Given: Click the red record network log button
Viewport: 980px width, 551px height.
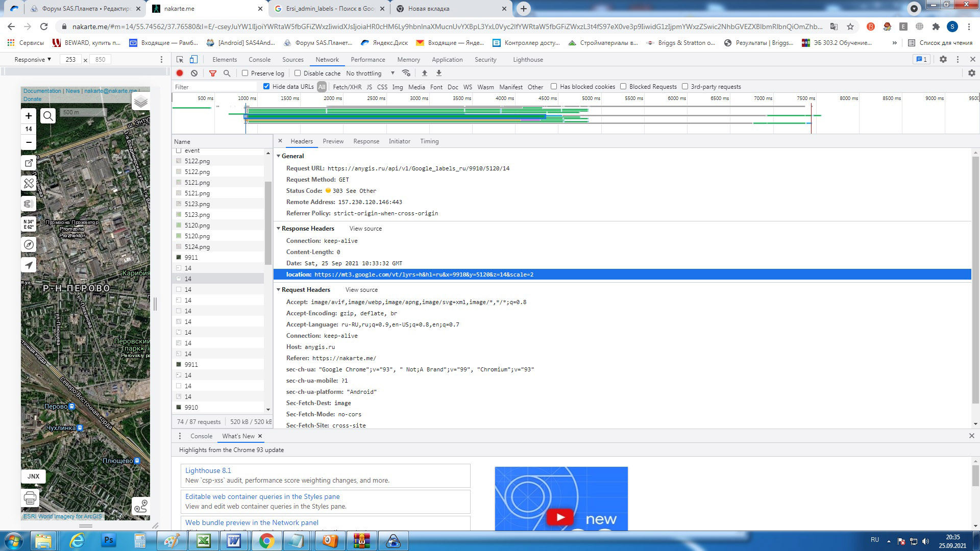Looking at the screenshot, I should 180,73.
